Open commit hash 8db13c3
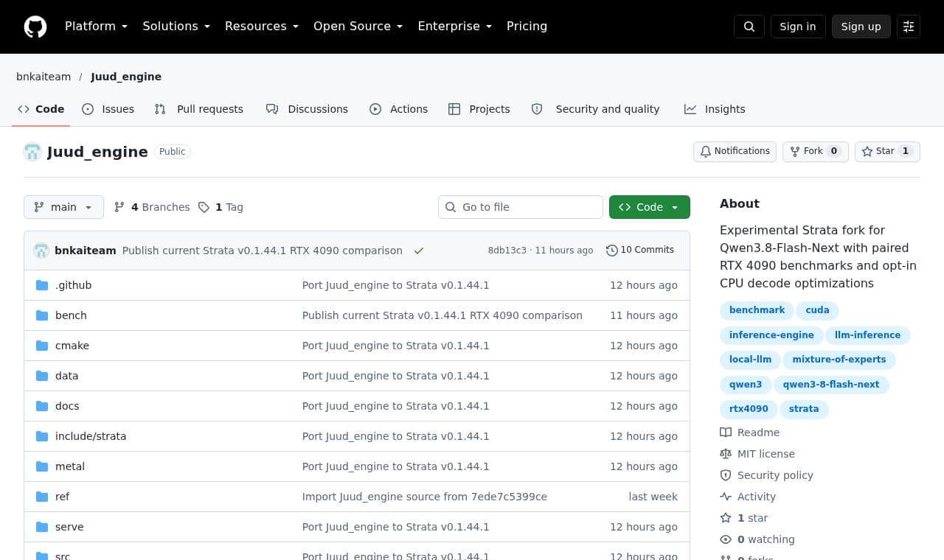The height and width of the screenshot is (560, 944). point(507,251)
